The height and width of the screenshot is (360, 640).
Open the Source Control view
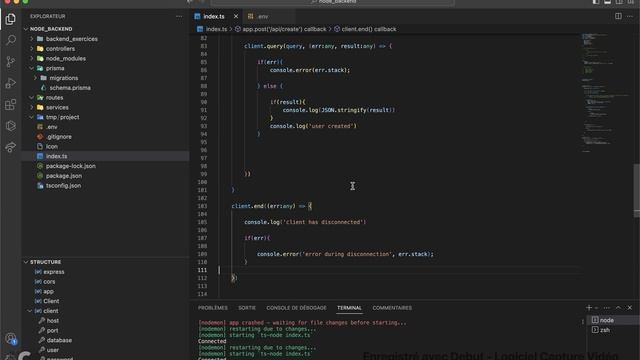pos(11,61)
